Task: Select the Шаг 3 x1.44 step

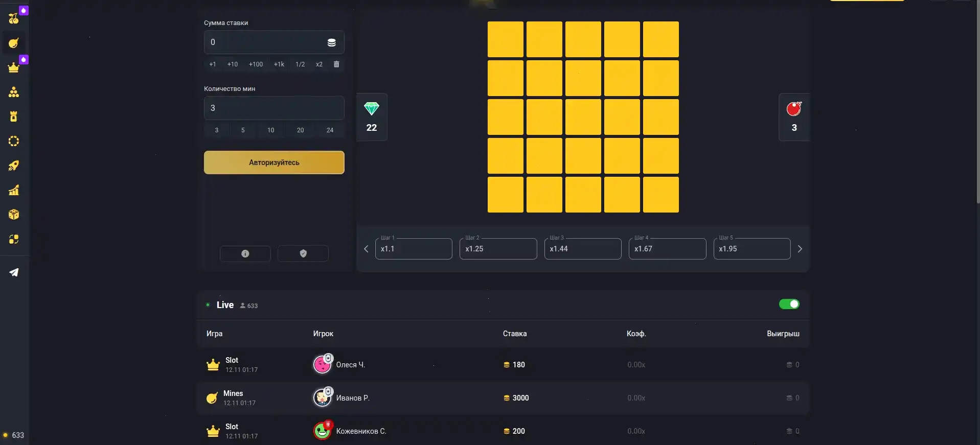Action: 583,249
